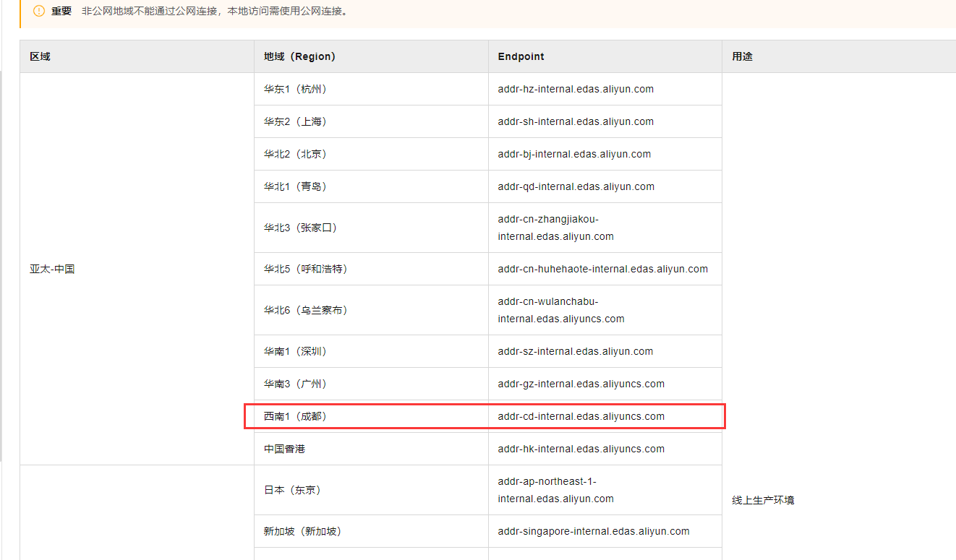Select the 重要 notice label

click(61, 11)
